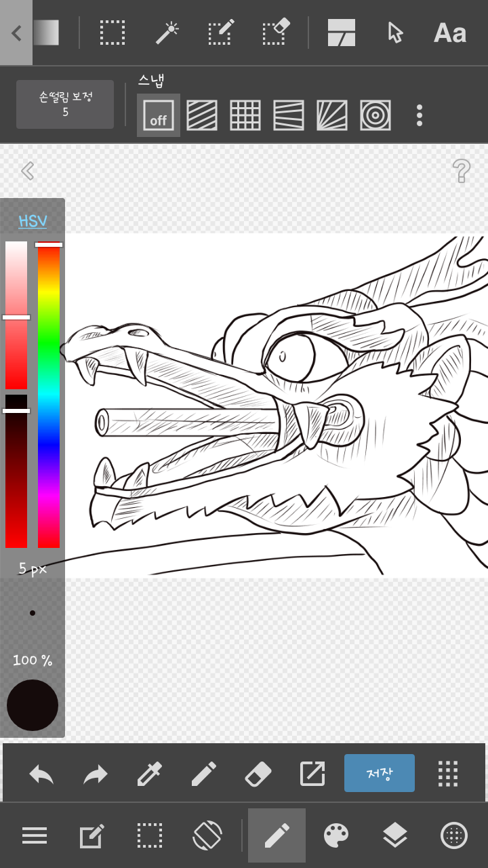
Task: Turn snap off
Action: pos(159,115)
